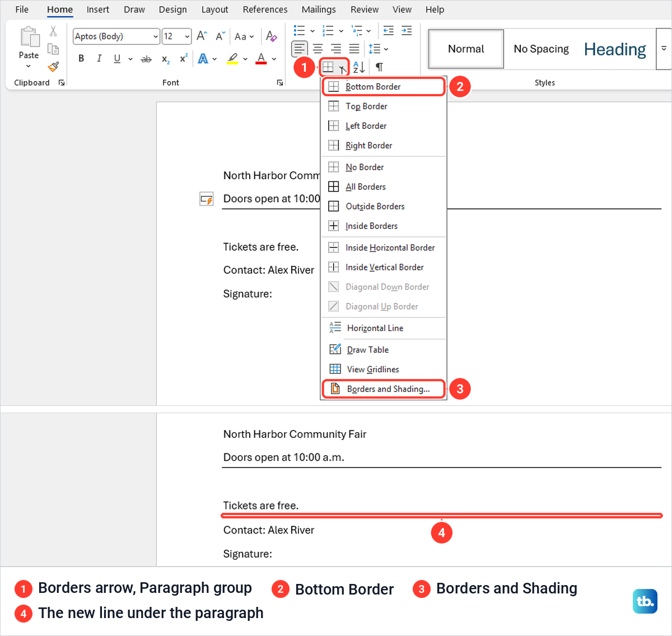Open Font group dialog launcher
Screen dimensions: 672x636
tap(279, 82)
